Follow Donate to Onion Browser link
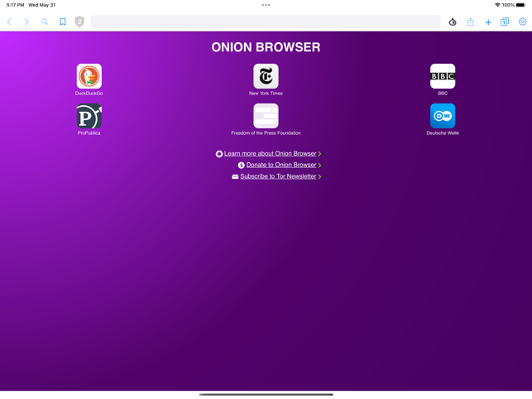This screenshot has width=532, height=399. tap(281, 165)
